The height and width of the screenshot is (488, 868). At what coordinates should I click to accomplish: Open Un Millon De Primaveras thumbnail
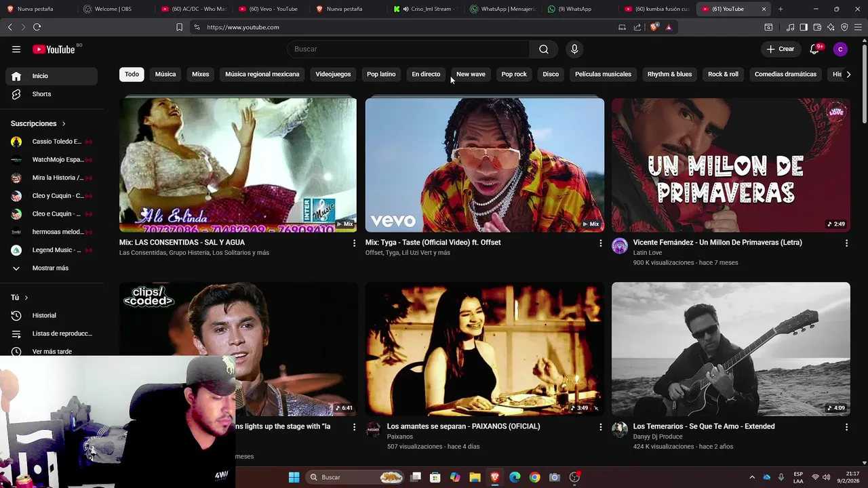click(x=730, y=165)
